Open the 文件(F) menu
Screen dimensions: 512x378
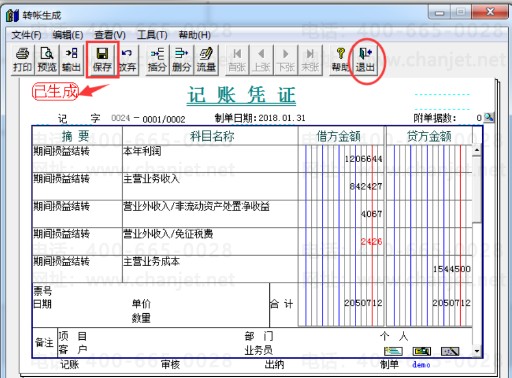pos(26,35)
